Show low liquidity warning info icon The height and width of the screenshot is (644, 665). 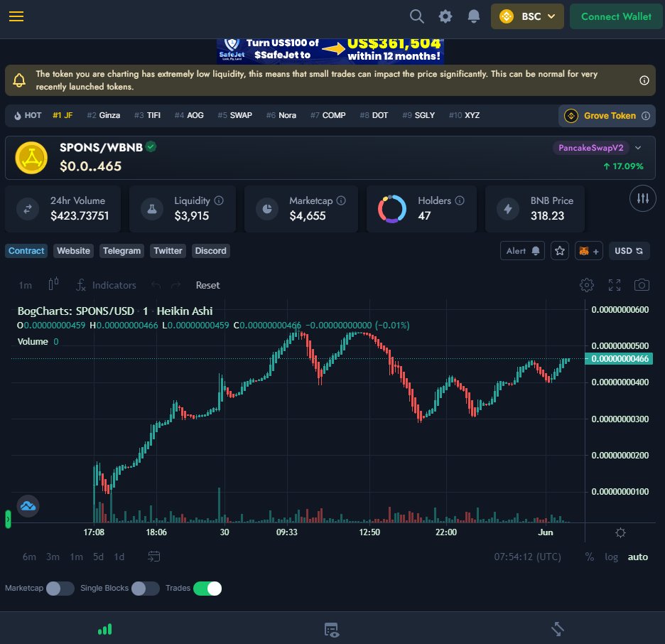coord(644,80)
